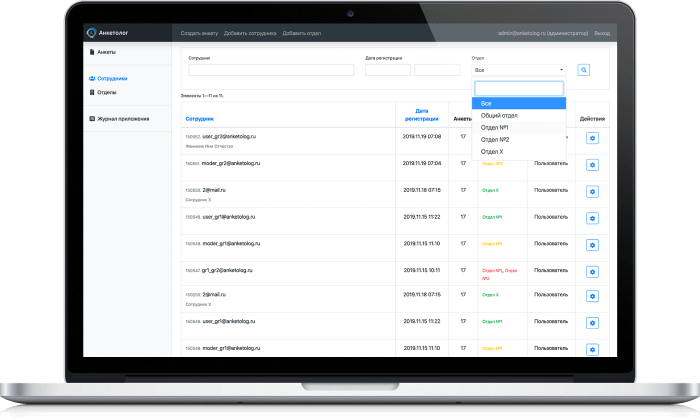The width and height of the screenshot is (700, 420).
Task: Open gear actions for user_gr2@anketolog.ru
Action: pos(592,137)
